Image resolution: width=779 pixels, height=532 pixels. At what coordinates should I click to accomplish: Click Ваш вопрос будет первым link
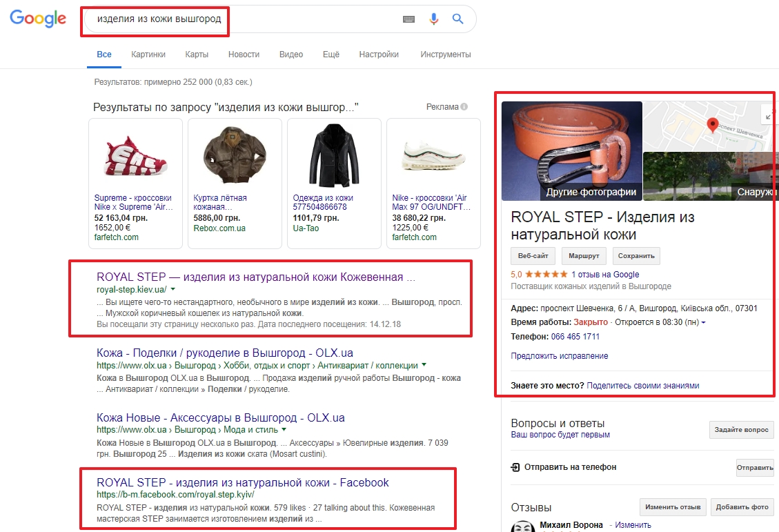pos(560,435)
